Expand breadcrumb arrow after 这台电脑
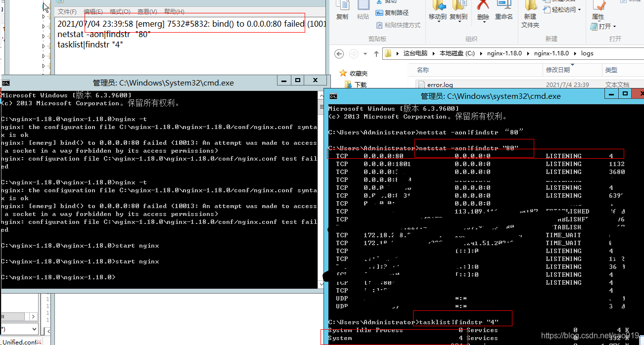644x345 pixels. 434,53
